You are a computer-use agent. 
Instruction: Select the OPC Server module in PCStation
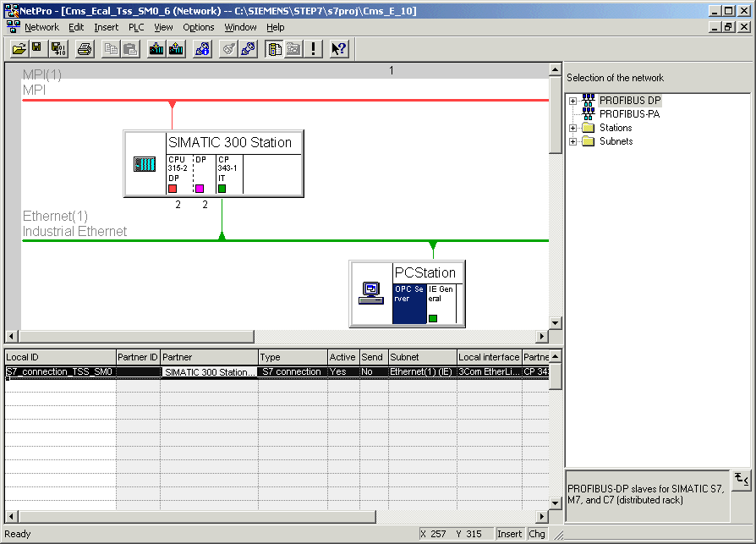tap(409, 304)
